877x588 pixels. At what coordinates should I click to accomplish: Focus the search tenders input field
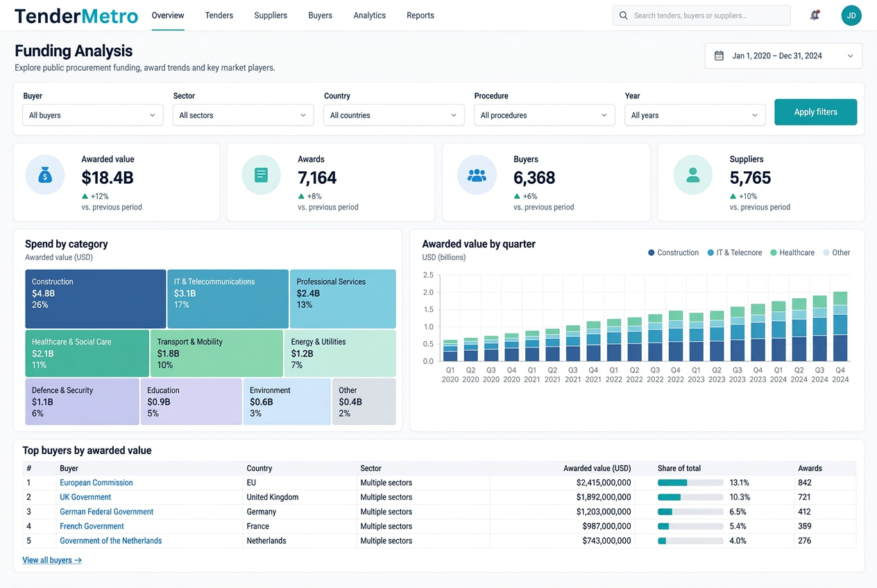coord(701,15)
